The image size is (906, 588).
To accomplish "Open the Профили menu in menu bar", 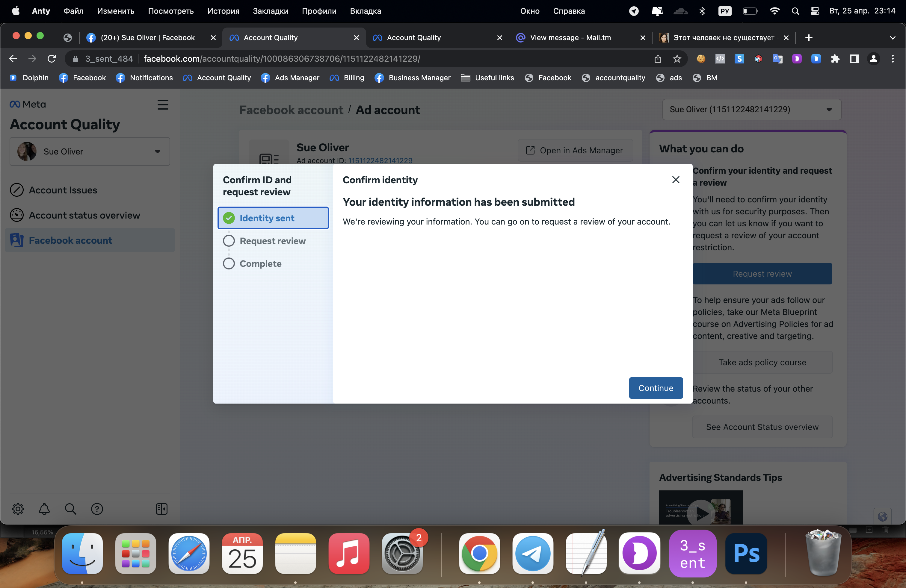I will (x=319, y=11).
